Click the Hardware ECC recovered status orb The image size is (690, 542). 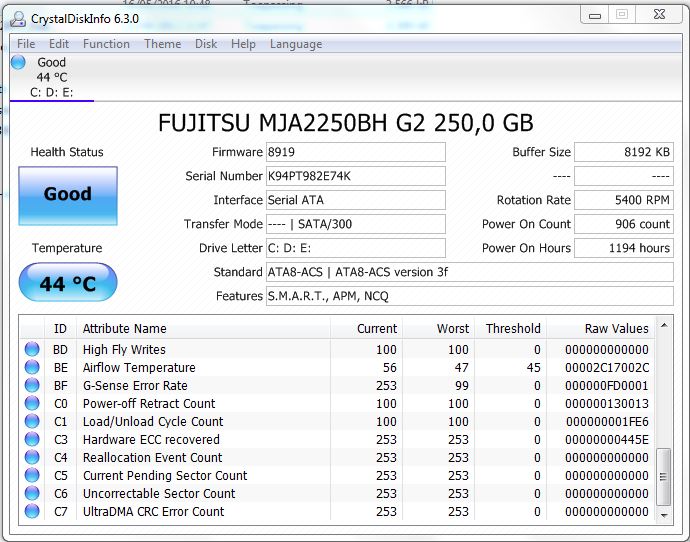click(x=32, y=439)
